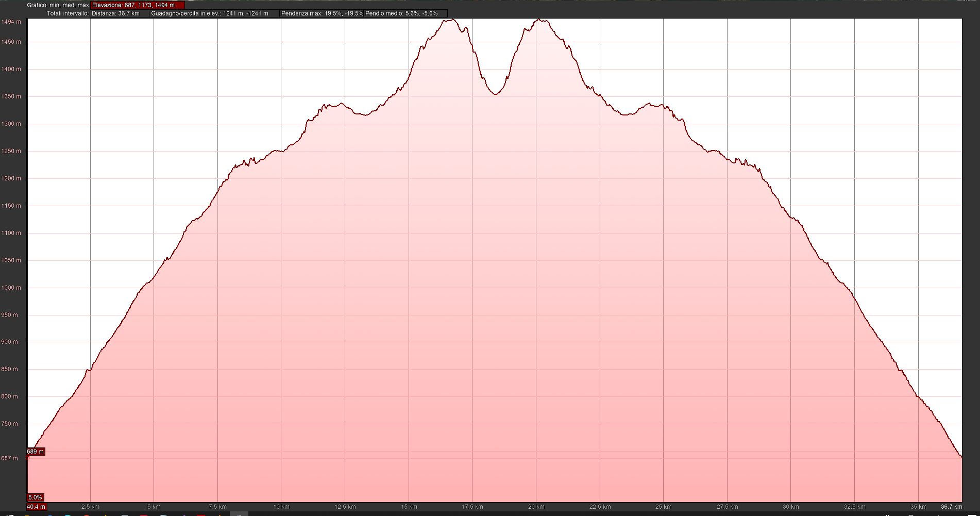This screenshot has height=516, width=980.
Task: Click the Distanza 36.7 km total
Action: 120,13
